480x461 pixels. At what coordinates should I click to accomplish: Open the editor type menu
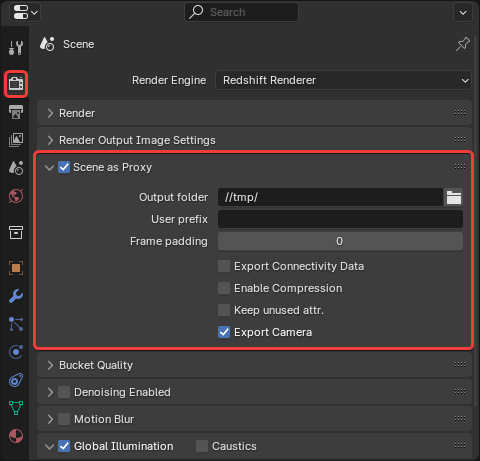coord(25,12)
